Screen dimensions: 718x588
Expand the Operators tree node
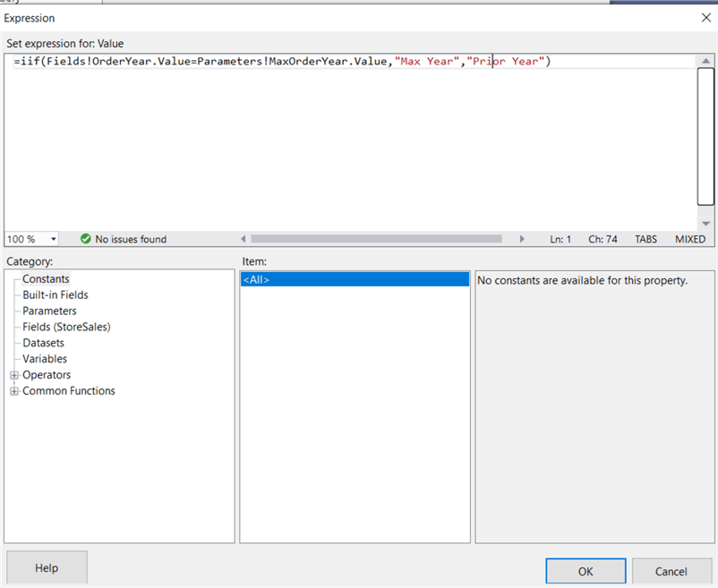point(14,375)
